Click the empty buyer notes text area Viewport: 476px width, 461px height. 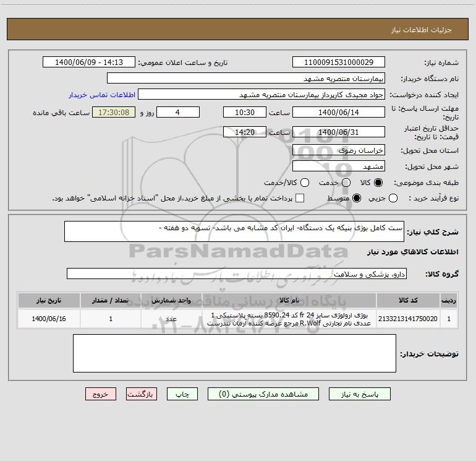(234, 353)
